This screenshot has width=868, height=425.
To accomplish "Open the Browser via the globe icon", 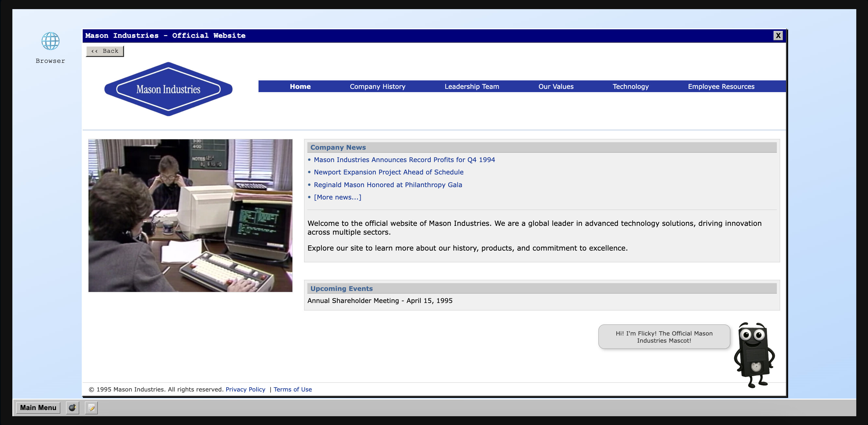I will [x=50, y=41].
